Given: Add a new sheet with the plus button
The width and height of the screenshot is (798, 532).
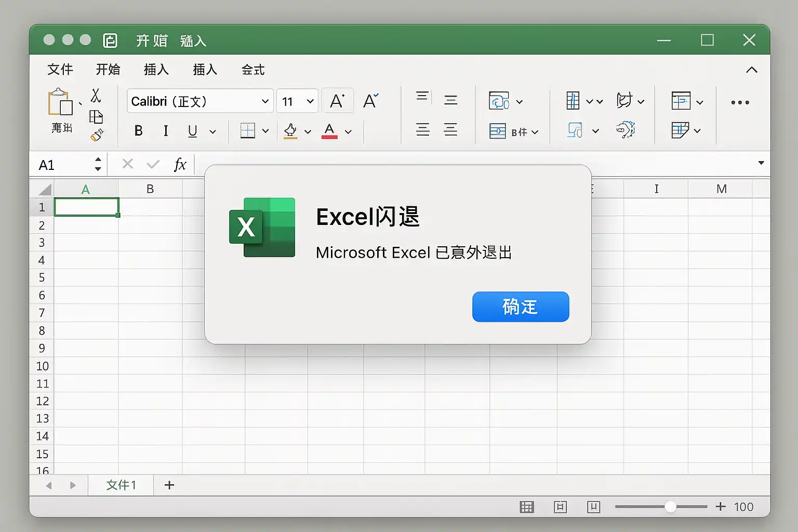Looking at the screenshot, I should [168, 485].
